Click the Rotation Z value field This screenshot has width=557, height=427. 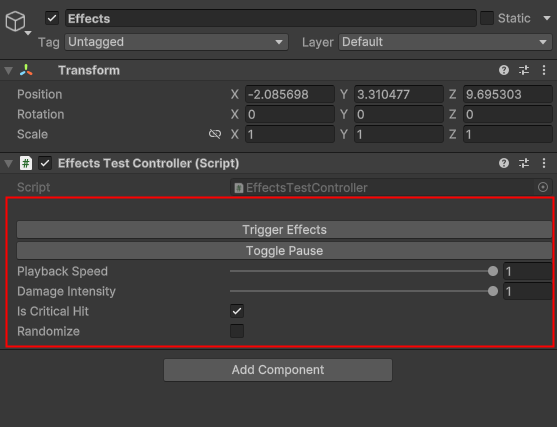click(508, 114)
